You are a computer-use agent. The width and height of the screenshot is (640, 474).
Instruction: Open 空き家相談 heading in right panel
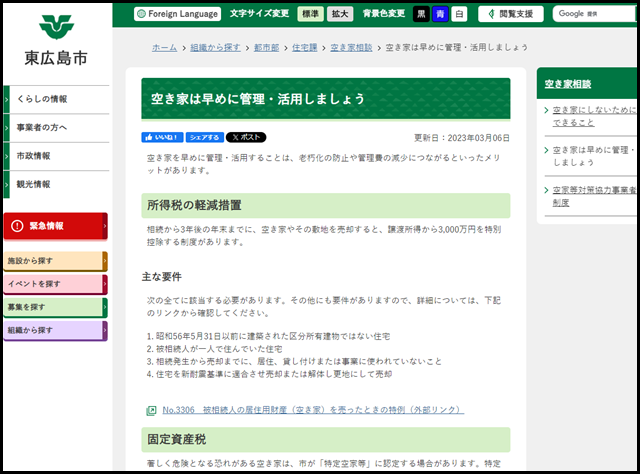(568, 84)
